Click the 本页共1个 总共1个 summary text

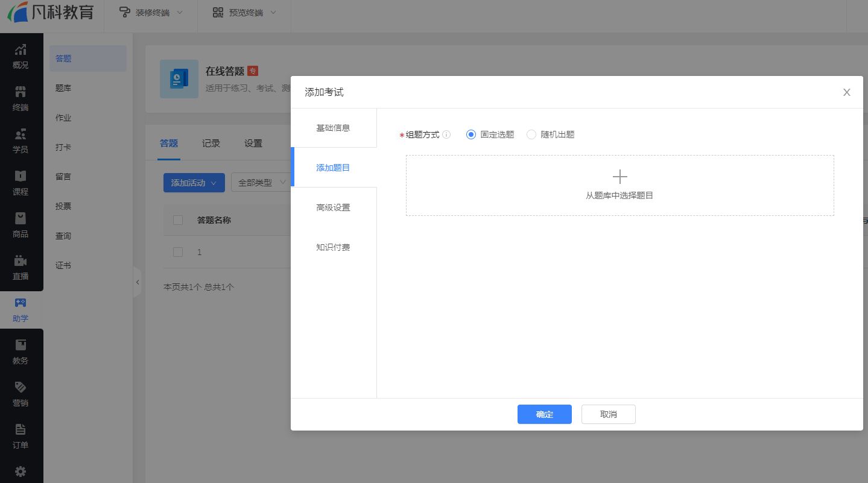click(199, 287)
